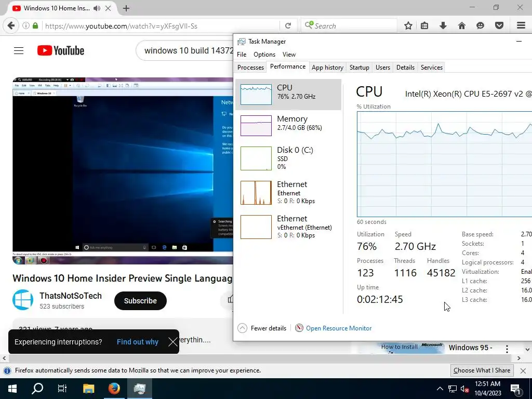This screenshot has height=399, width=532.
Task: Switch to Services tab
Action: coord(432,67)
